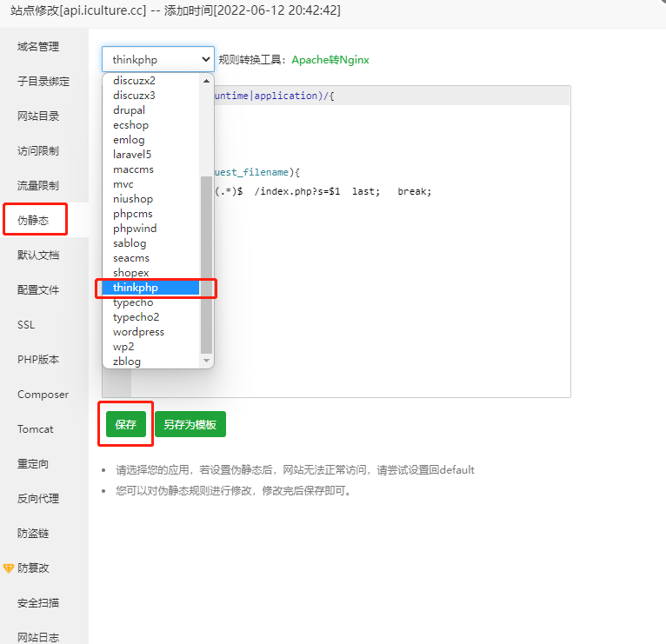666x644 pixels.
Task: Click the dropdown list scroll-up arrow
Action: pos(206,81)
